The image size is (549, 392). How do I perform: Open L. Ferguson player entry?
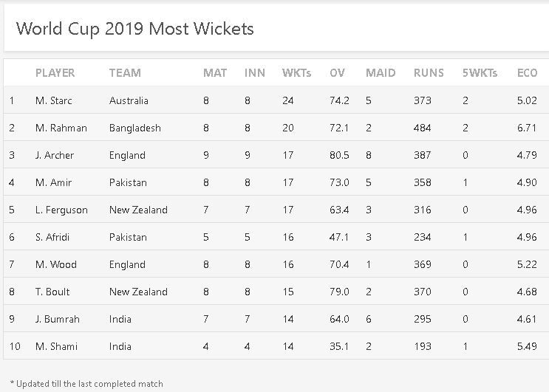click(61, 210)
